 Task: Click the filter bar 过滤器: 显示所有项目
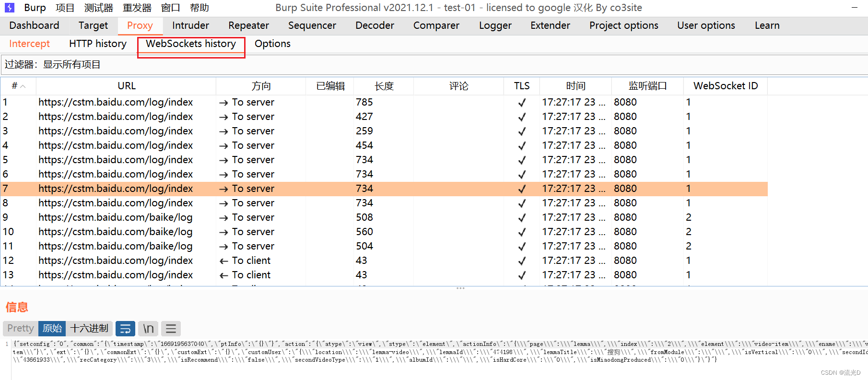[x=434, y=64]
